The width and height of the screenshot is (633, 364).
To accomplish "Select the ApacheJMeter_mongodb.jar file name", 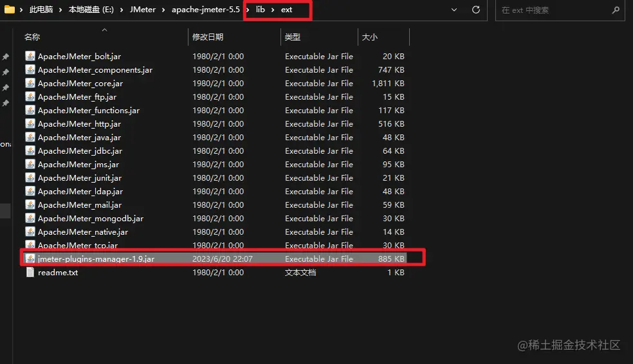I will 91,218.
